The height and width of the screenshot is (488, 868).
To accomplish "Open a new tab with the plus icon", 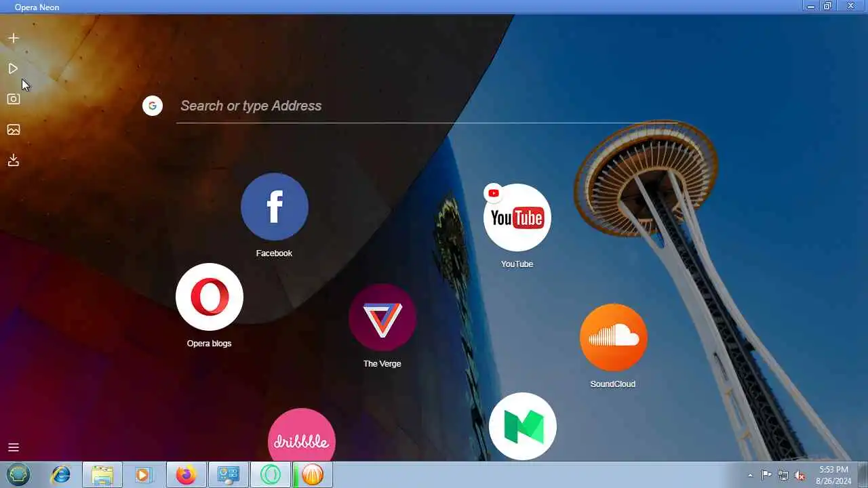I will click(x=14, y=38).
